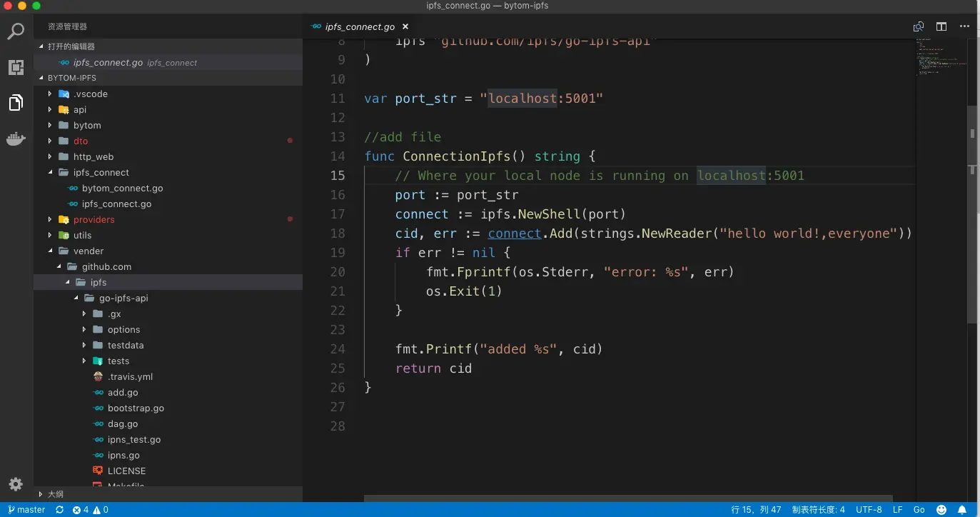Open the Search view in activity bar
The width and height of the screenshot is (980, 517).
[x=16, y=31]
